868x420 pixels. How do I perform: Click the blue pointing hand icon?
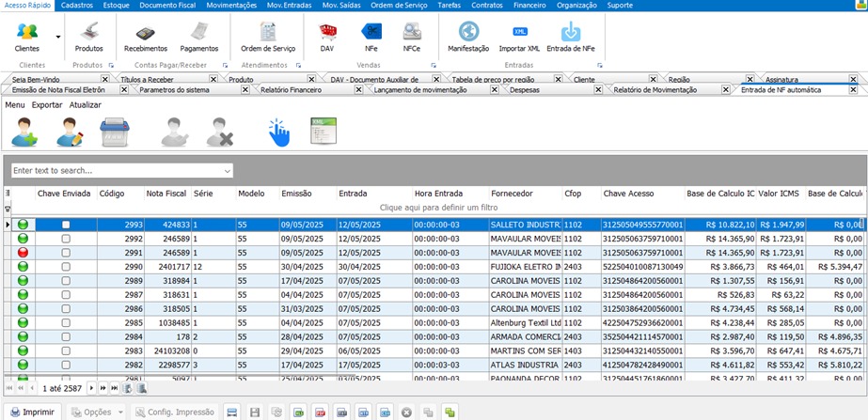[278, 132]
